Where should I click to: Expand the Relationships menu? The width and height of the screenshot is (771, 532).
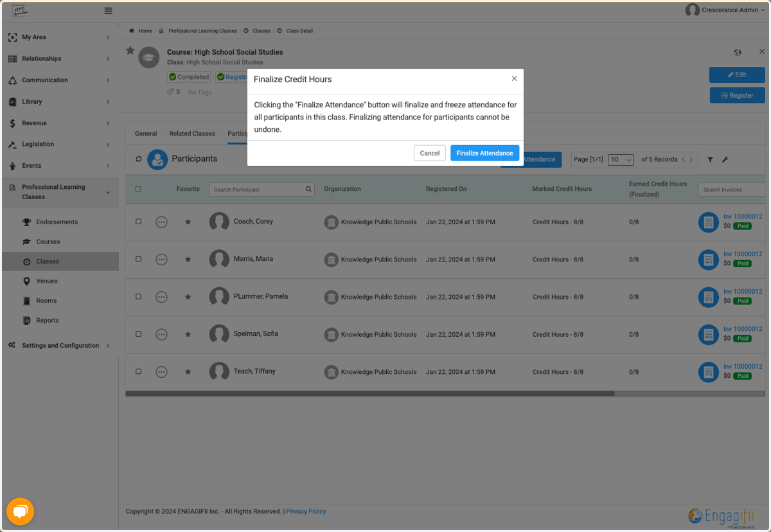108,59
